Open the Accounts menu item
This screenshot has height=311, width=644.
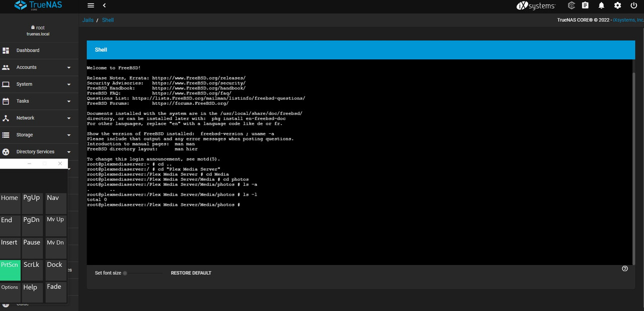click(x=39, y=67)
